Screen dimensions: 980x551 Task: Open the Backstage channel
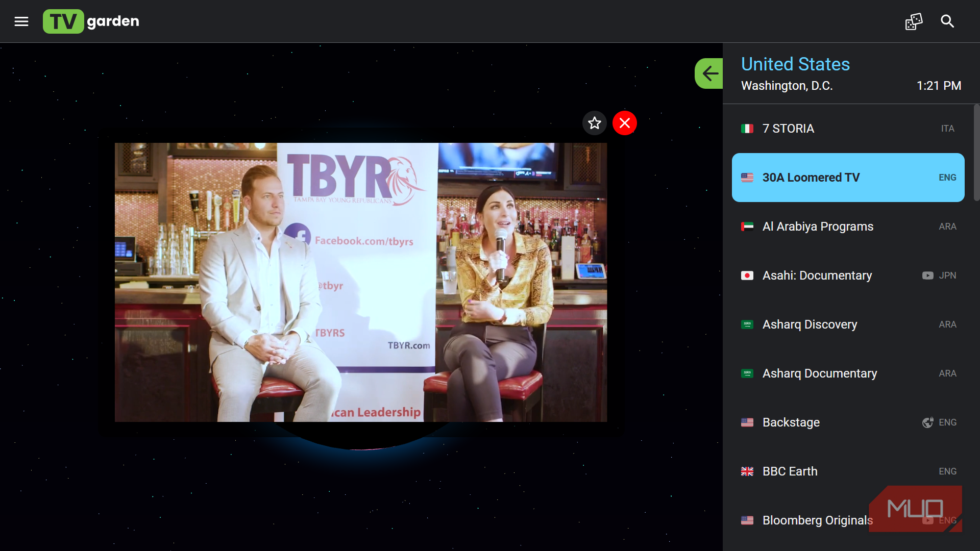(x=848, y=422)
